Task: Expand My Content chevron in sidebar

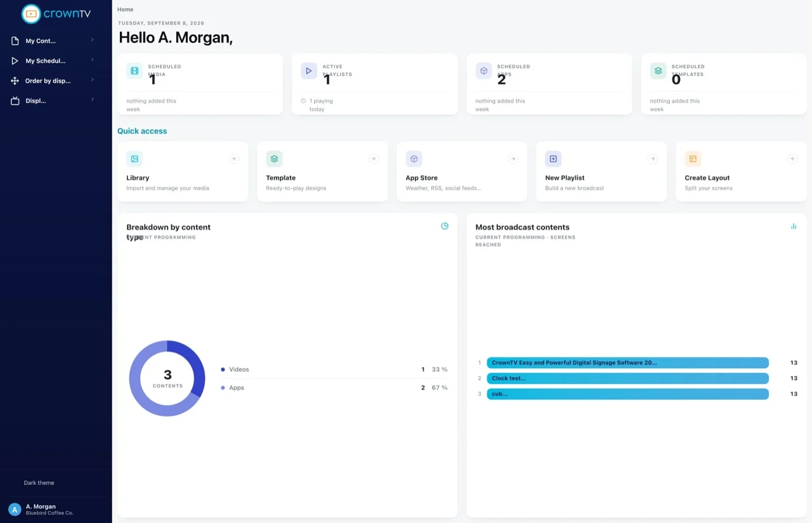Action: [93, 40]
